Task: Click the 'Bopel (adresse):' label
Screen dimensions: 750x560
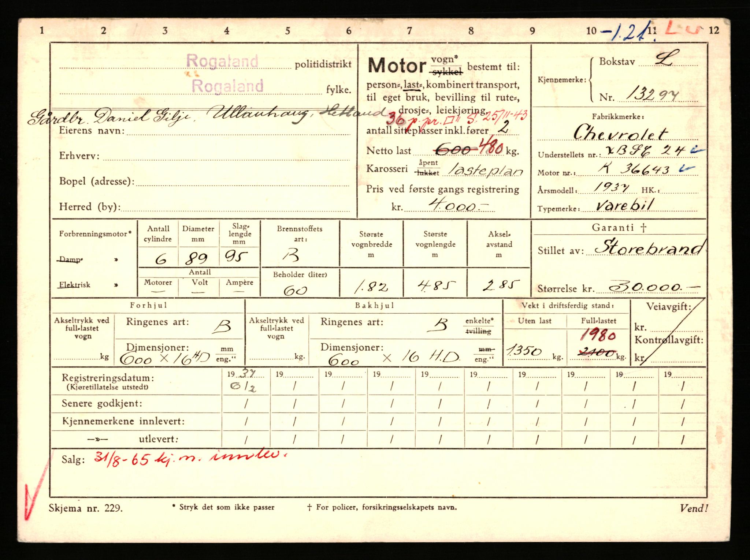Action: 97,181
